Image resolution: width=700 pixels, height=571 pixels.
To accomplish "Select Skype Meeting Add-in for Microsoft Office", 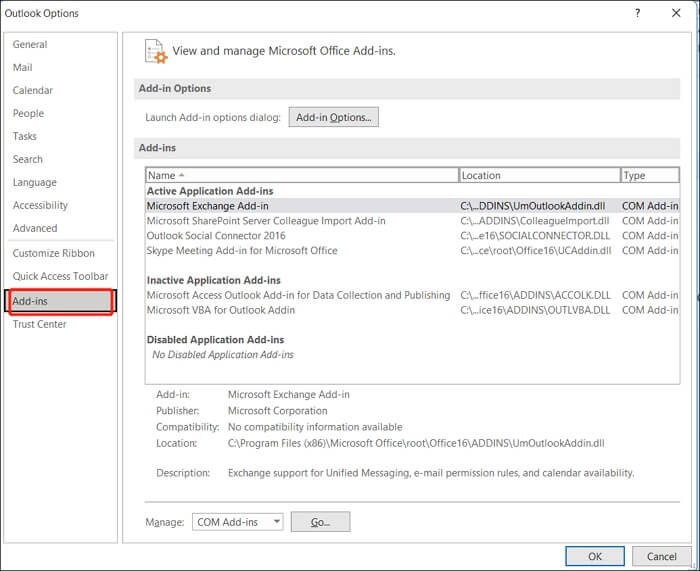I will [x=242, y=251].
